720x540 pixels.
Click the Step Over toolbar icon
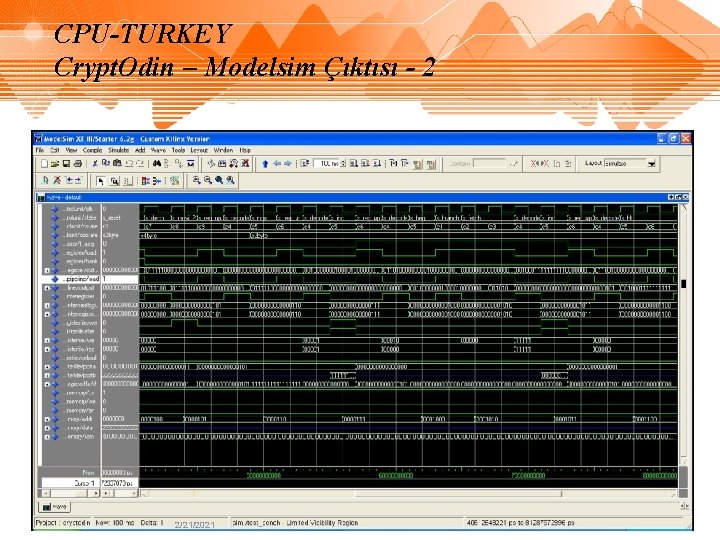point(405,163)
